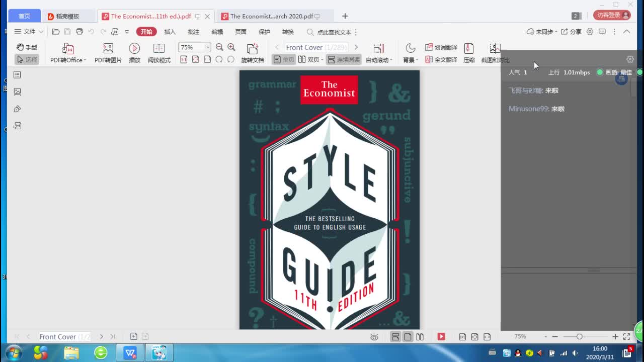Switch to the 稻壳模板 tab
The image size is (644, 362).
[68, 16]
